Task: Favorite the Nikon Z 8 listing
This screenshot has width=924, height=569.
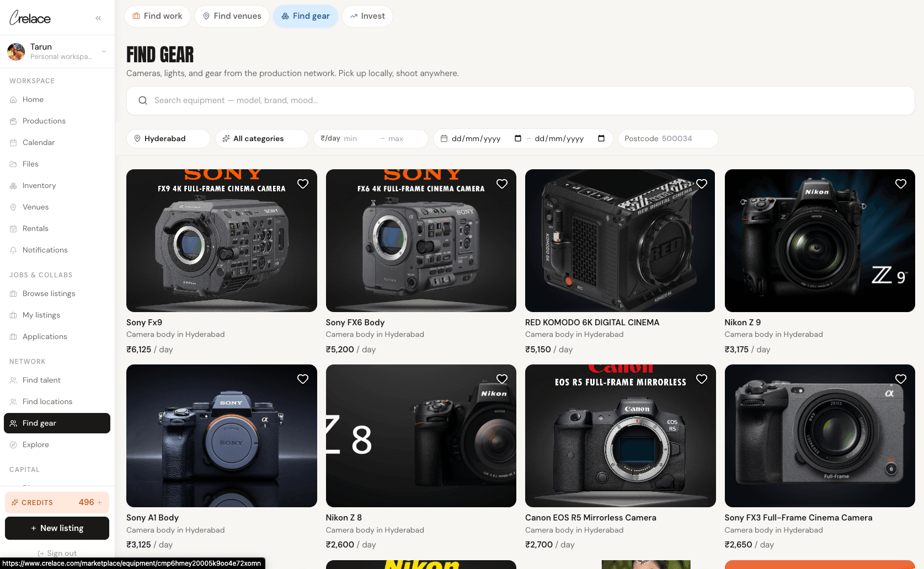Action: click(x=502, y=379)
